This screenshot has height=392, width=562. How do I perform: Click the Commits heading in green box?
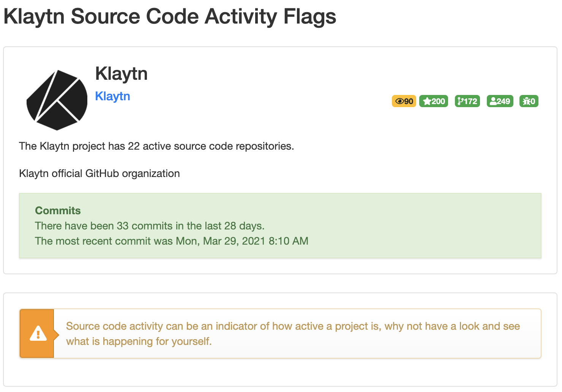coord(58,210)
